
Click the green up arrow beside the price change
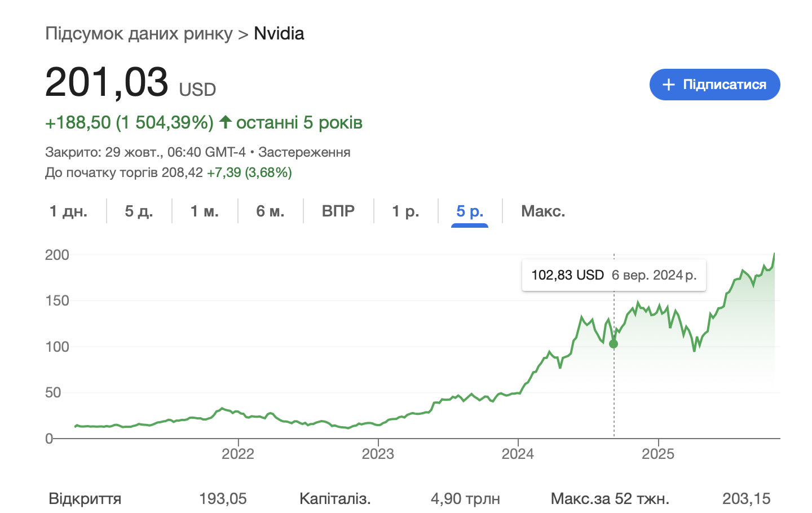(x=226, y=122)
